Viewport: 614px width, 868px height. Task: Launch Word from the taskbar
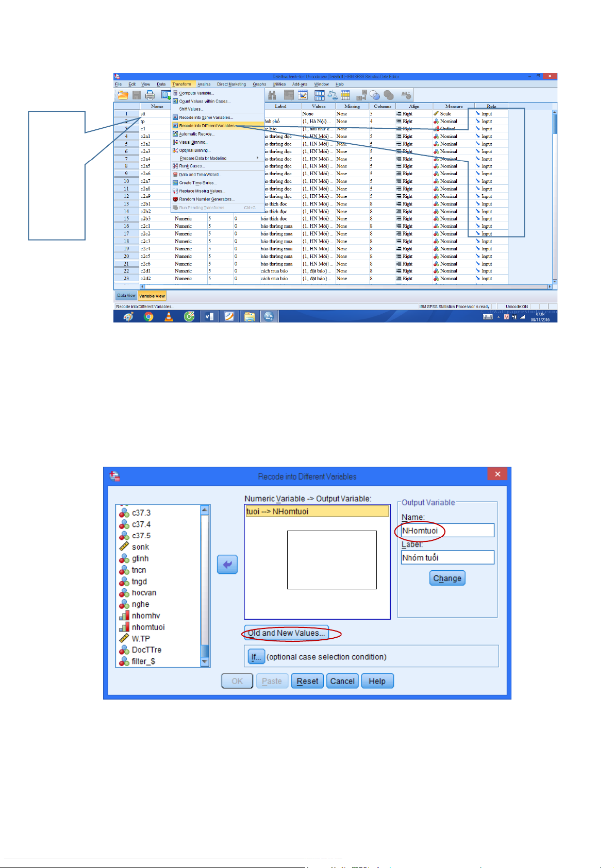(x=209, y=317)
